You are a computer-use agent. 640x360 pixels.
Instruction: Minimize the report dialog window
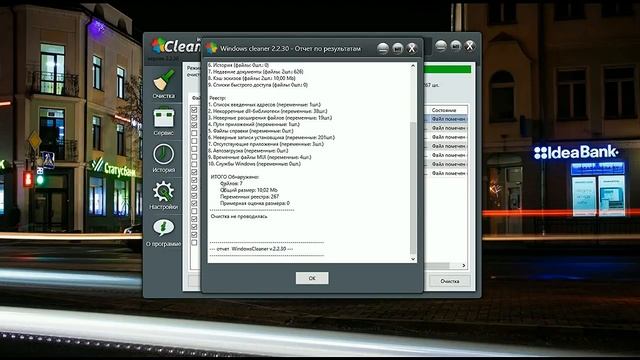pos(382,48)
